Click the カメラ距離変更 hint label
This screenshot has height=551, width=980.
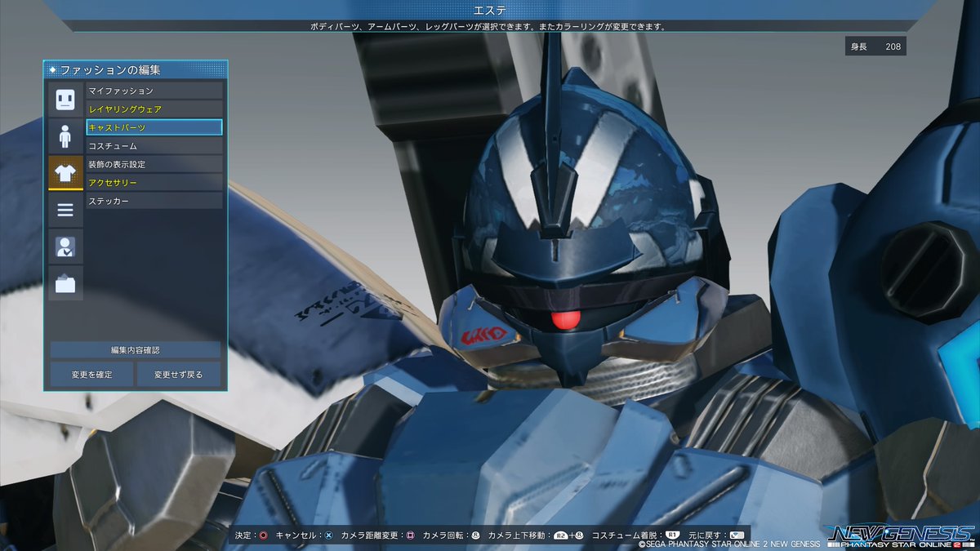(370, 535)
